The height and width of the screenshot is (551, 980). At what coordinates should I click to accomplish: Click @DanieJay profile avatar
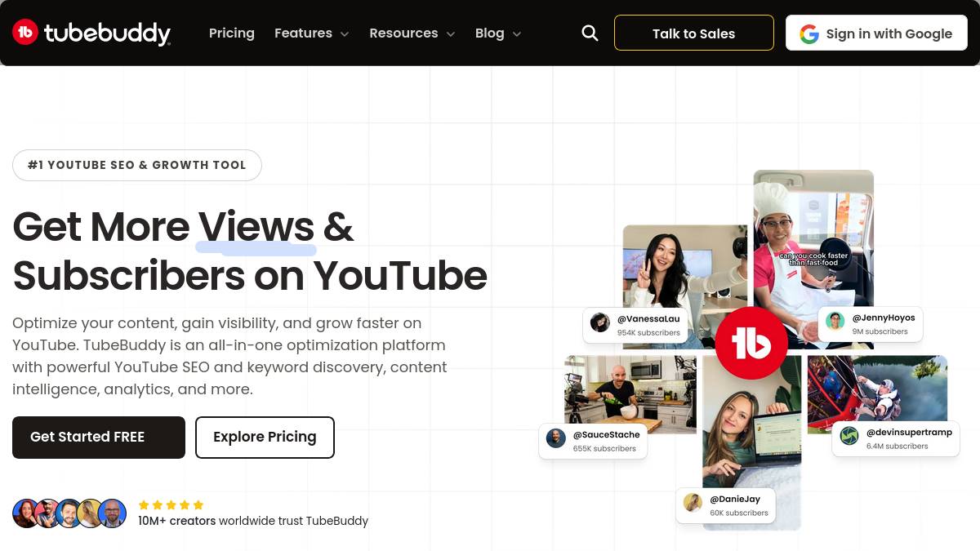[693, 503]
